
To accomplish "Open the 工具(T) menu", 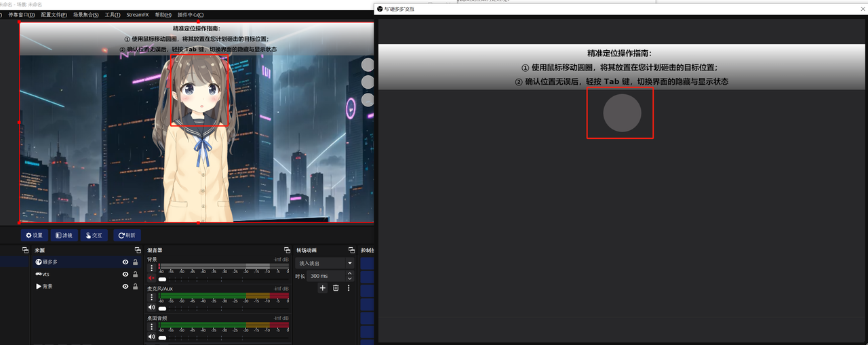I will coord(113,15).
